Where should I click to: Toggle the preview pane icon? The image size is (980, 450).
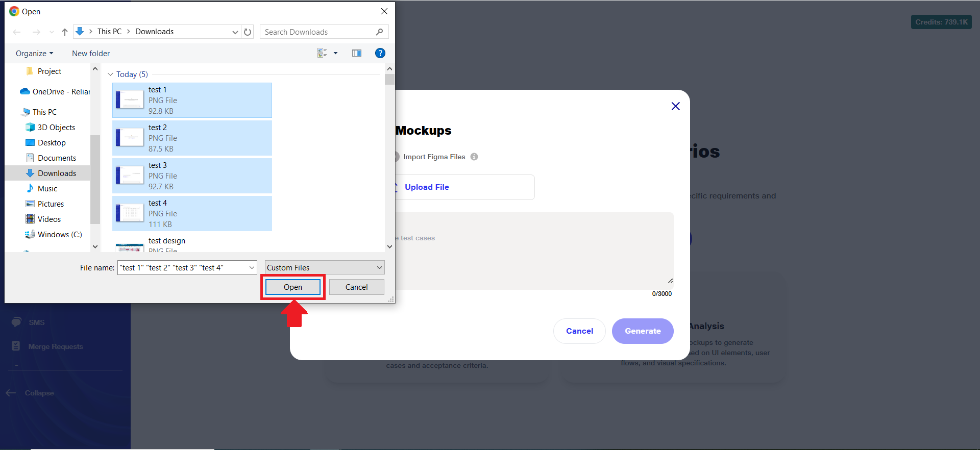(357, 53)
